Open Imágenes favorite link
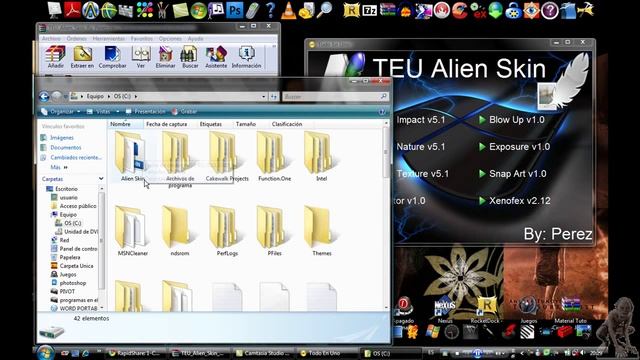This screenshot has height=360, width=640. [62, 138]
